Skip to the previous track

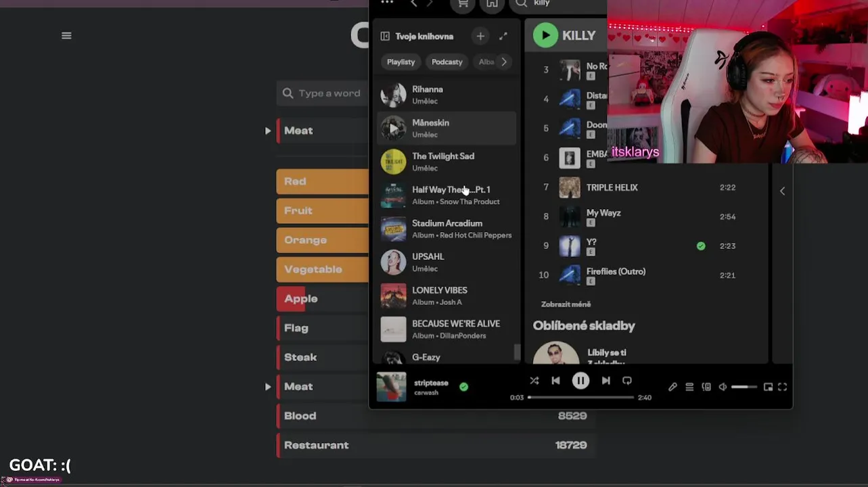tap(555, 381)
